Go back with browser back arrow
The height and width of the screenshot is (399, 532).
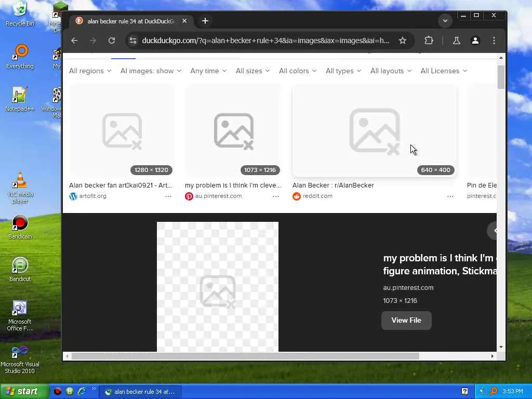tap(75, 41)
